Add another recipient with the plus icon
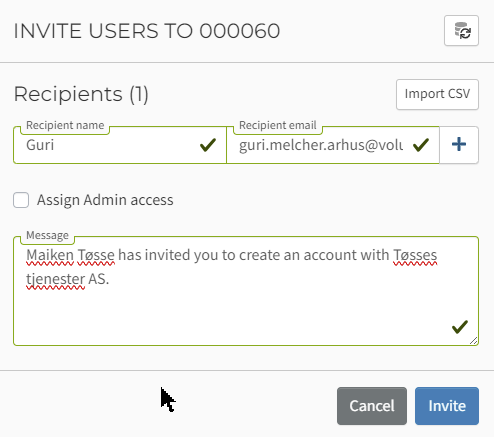The image size is (494, 437). 459,145
